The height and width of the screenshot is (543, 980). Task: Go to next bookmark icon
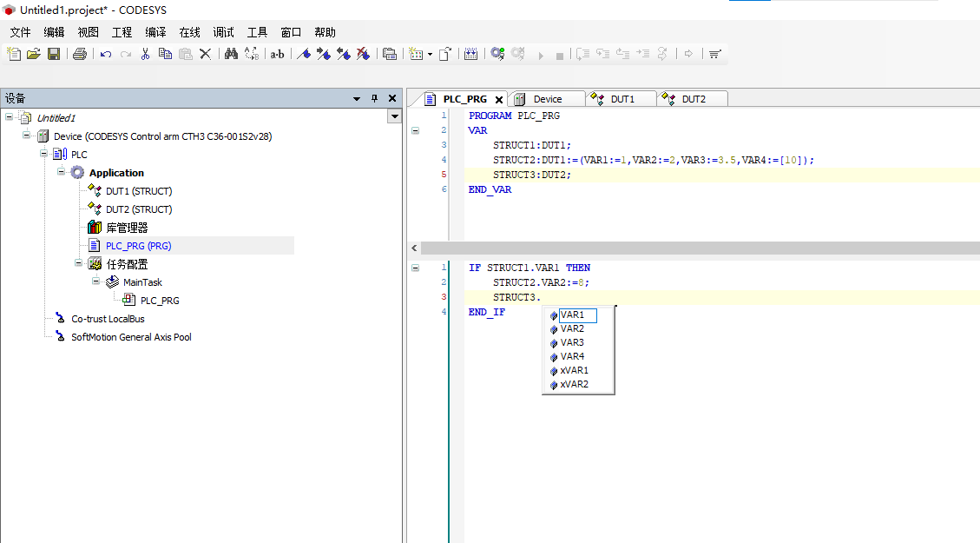point(324,54)
